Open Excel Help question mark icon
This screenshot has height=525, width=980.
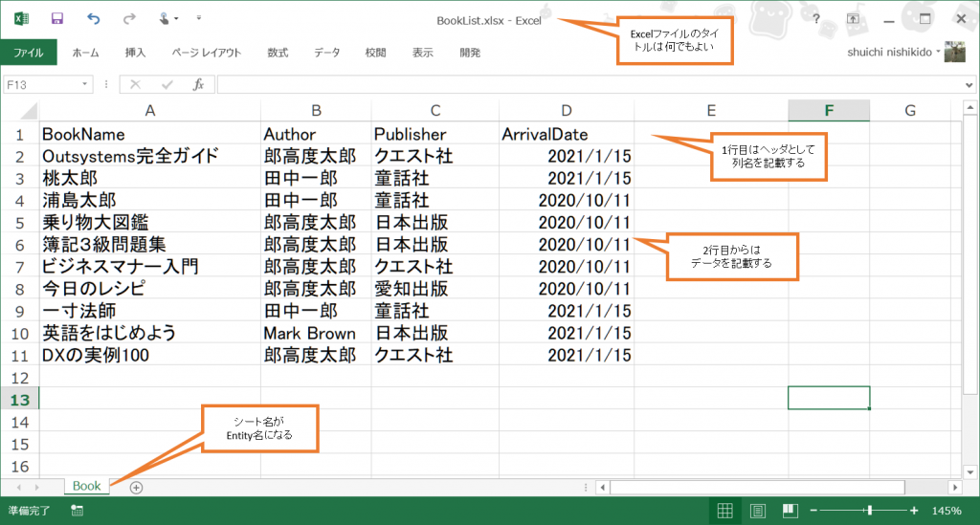pyautogui.click(x=815, y=18)
